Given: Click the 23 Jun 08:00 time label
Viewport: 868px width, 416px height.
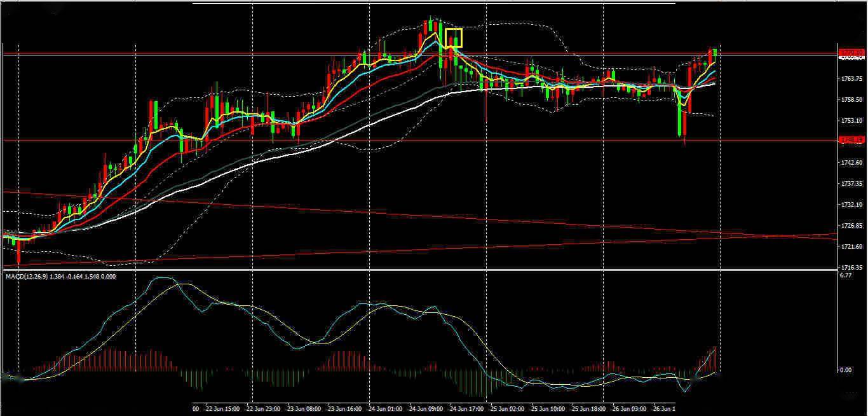Looking at the screenshot, I should point(304,409).
